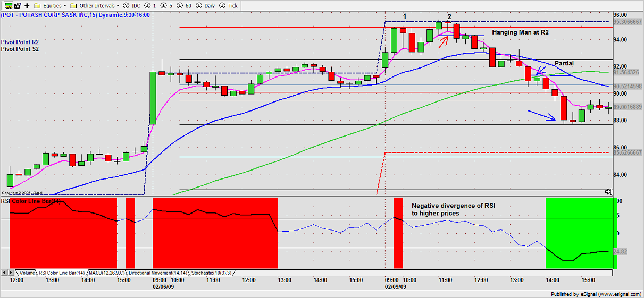The image size is (644, 298).
Task: Expand the Other Intervals dropdown arrow
Action: tap(118, 5)
